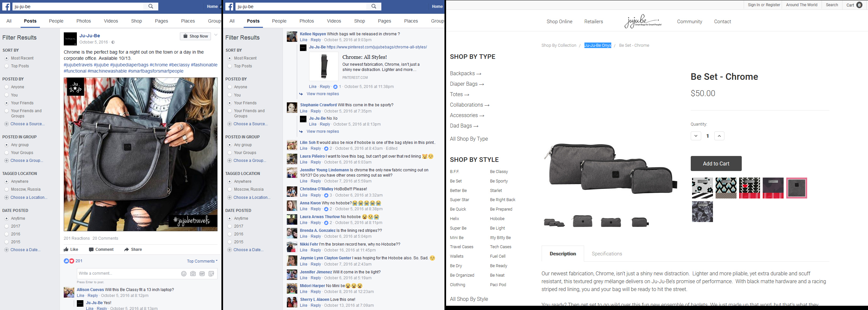
Task: Insert an emoji in the comment box
Action: click(184, 274)
